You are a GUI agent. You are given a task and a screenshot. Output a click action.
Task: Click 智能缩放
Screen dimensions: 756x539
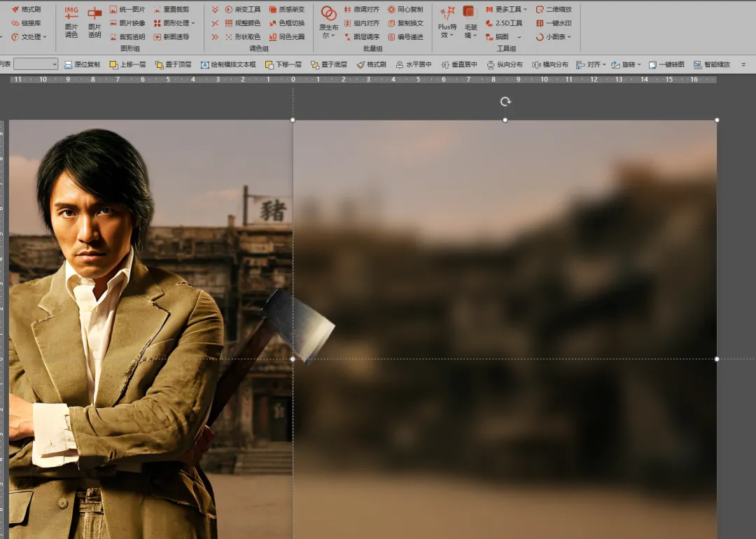(x=712, y=64)
